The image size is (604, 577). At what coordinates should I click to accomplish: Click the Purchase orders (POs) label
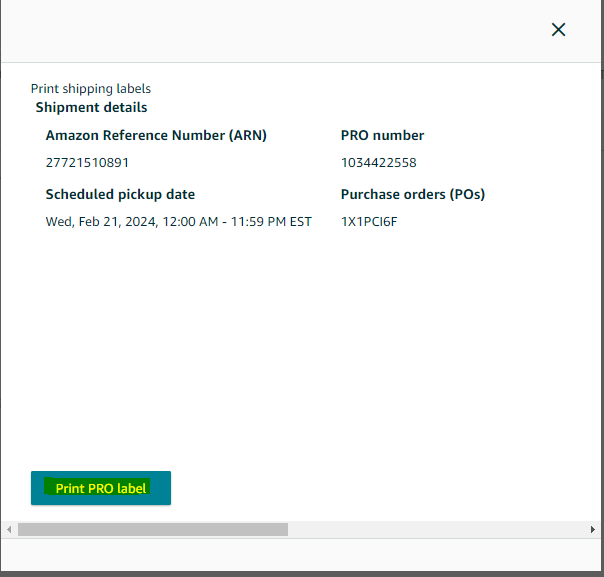[413, 195]
